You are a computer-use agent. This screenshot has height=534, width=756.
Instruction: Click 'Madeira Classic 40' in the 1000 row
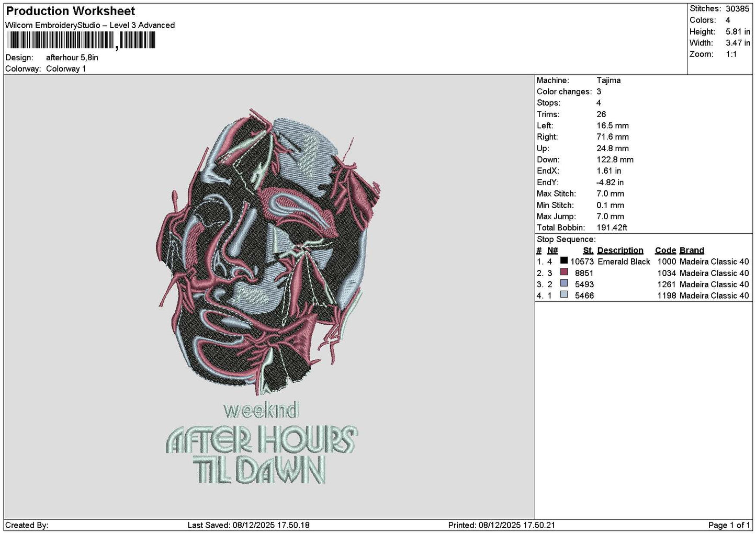click(714, 262)
